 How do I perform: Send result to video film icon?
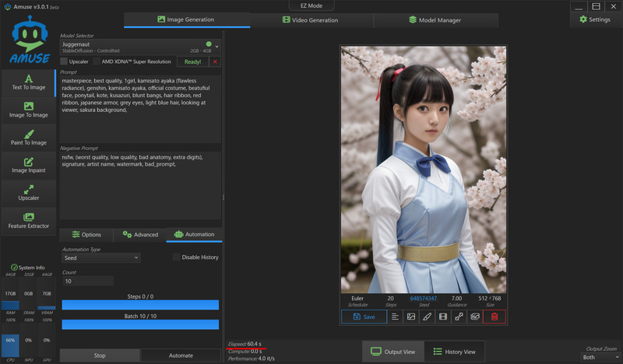coord(442,317)
